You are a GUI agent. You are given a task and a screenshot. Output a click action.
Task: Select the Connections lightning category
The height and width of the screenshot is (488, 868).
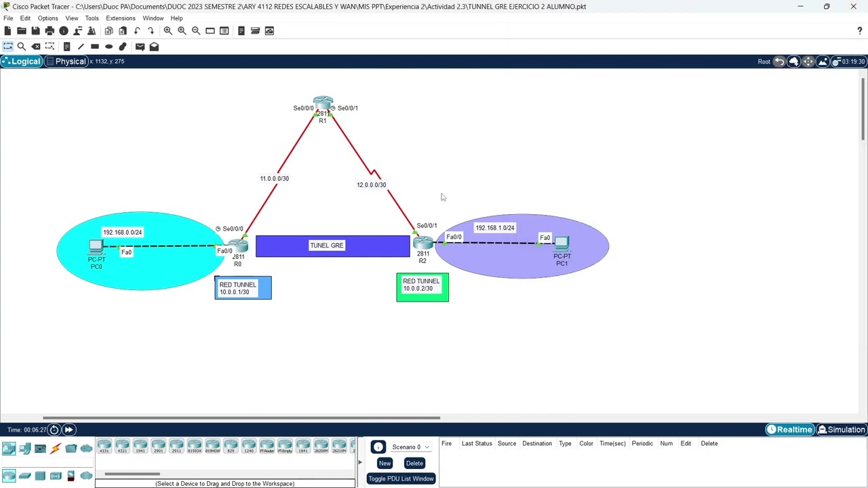point(56,449)
